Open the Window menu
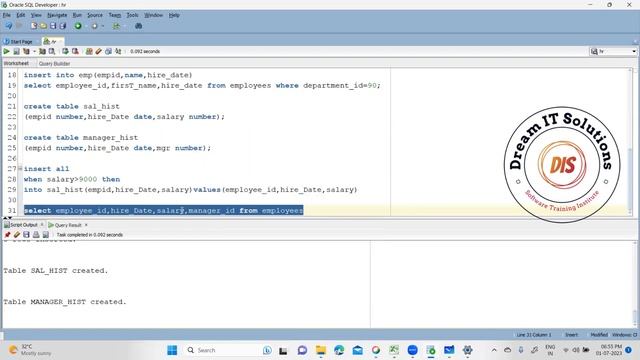The height and width of the screenshot is (360, 640). coord(153,15)
